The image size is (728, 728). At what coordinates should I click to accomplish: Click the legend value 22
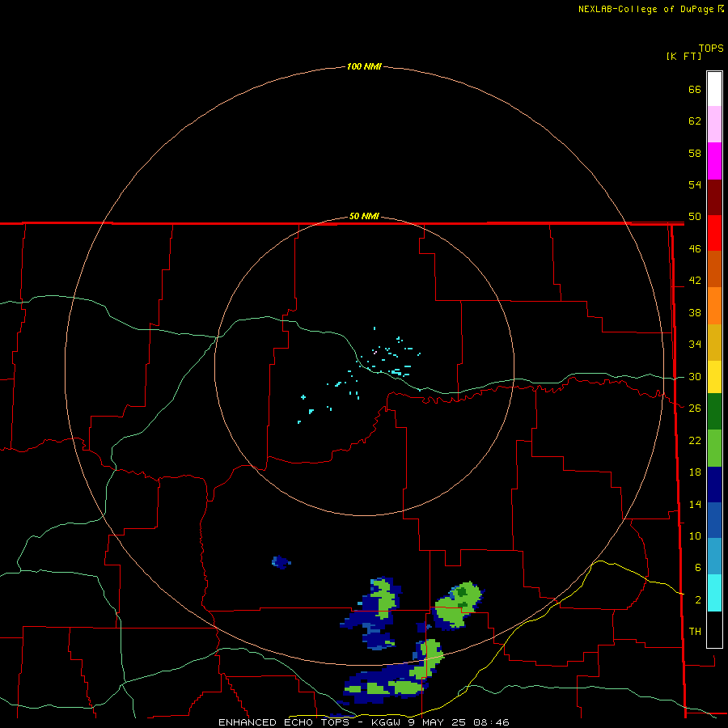(x=695, y=440)
